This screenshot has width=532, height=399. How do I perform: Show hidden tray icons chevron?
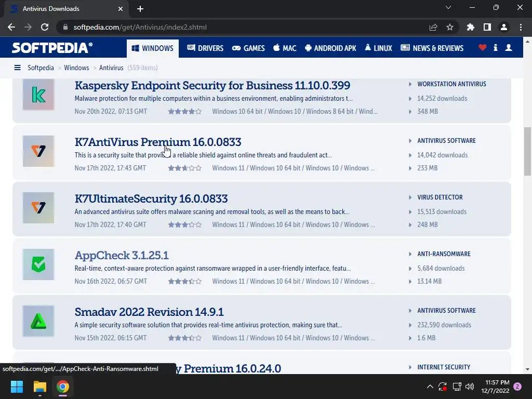coord(430,387)
